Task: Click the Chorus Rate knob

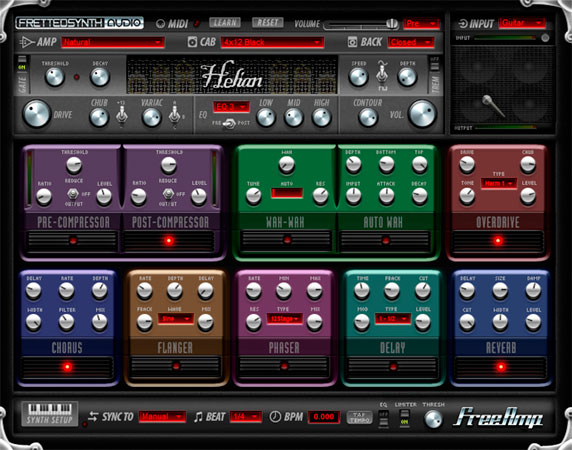Action: click(x=67, y=291)
